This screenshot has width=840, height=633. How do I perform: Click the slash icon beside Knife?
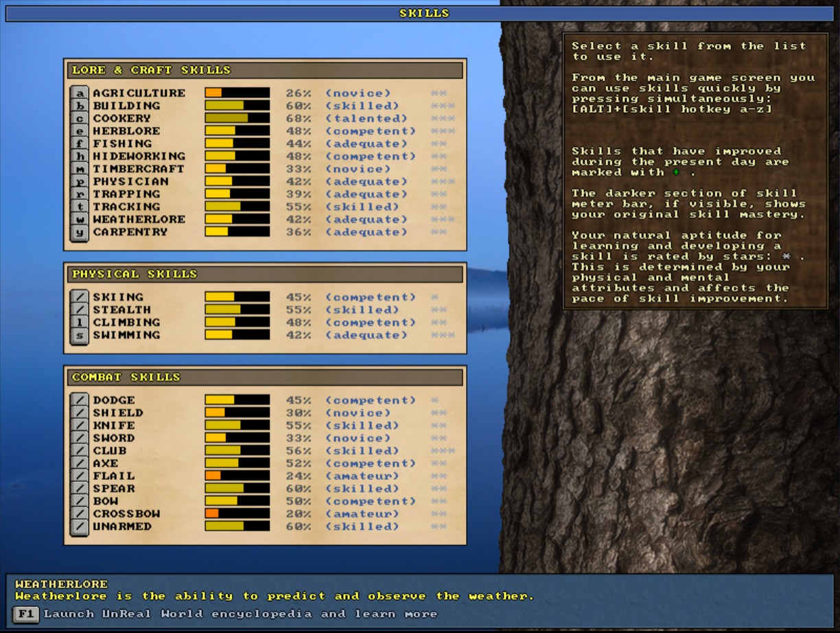[x=80, y=426]
